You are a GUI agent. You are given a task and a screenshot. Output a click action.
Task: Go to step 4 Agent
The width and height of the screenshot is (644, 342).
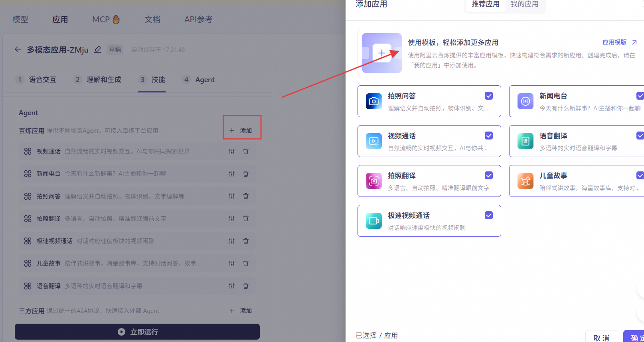click(x=198, y=80)
